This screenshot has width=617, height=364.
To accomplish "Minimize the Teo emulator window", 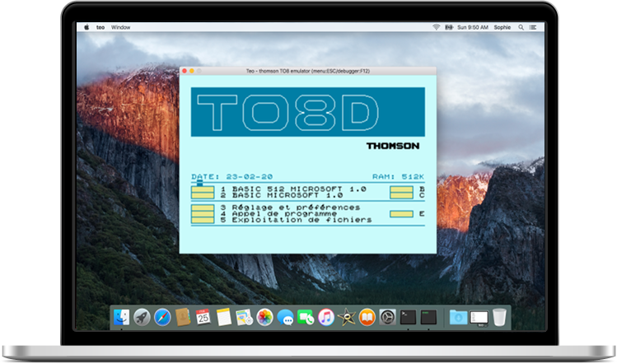I will click(192, 71).
